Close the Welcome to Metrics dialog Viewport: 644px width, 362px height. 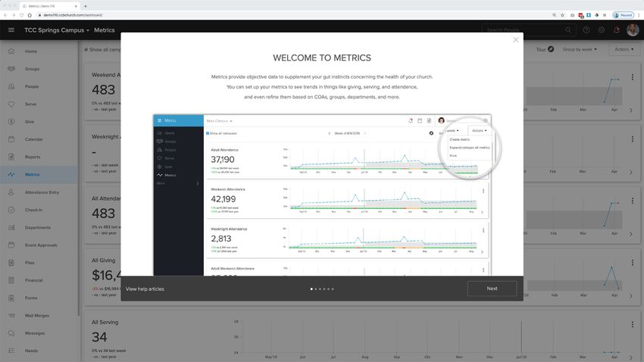click(515, 40)
